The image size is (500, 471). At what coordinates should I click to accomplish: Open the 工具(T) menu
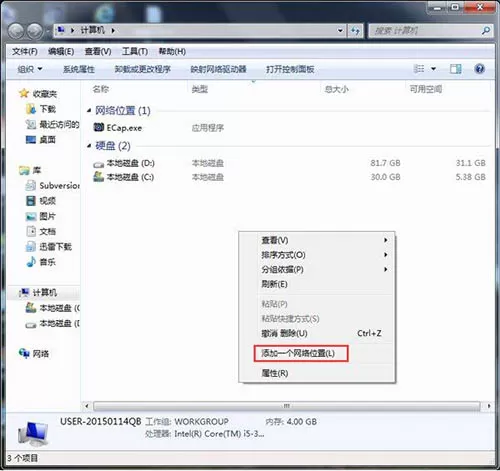(135, 51)
